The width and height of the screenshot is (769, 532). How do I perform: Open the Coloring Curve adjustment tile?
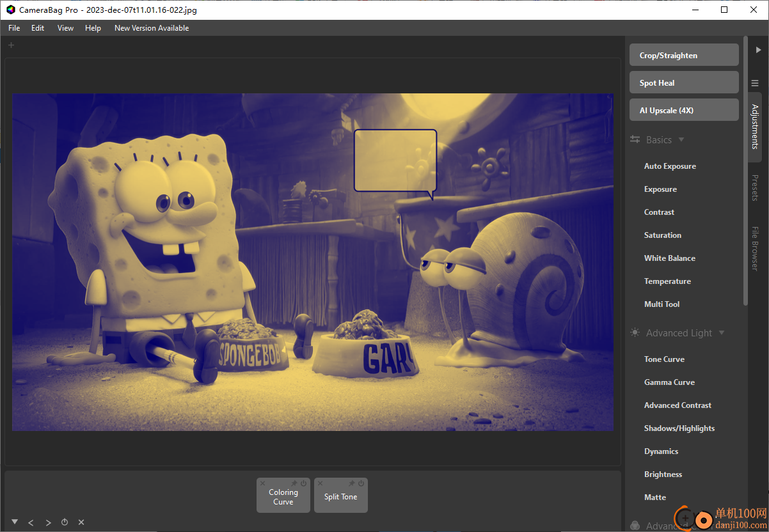tap(283, 497)
